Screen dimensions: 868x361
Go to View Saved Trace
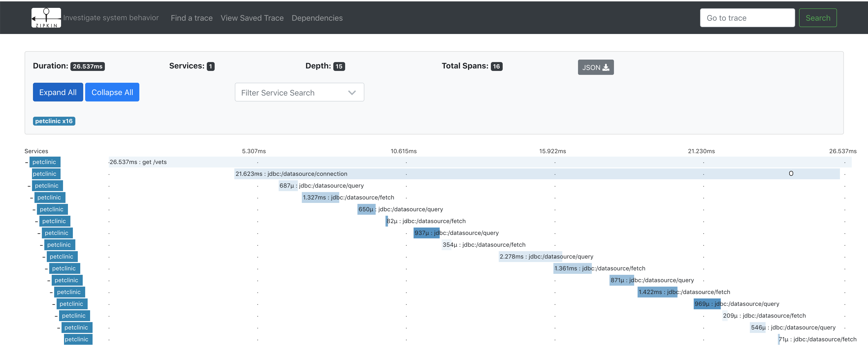coord(252,18)
